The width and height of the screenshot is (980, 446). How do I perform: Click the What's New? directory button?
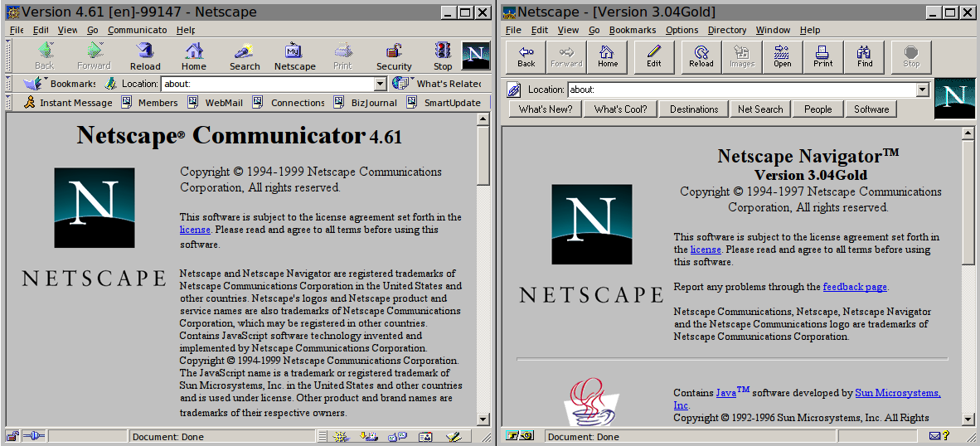546,109
